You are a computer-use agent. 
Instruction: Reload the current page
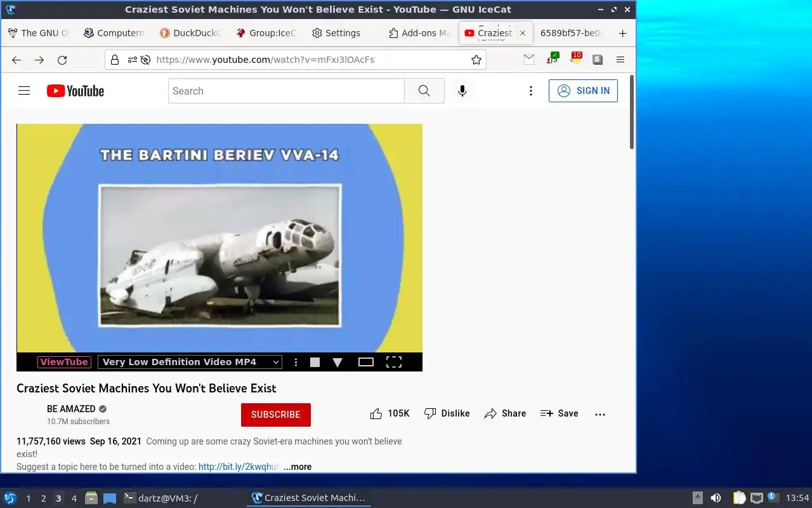point(62,60)
